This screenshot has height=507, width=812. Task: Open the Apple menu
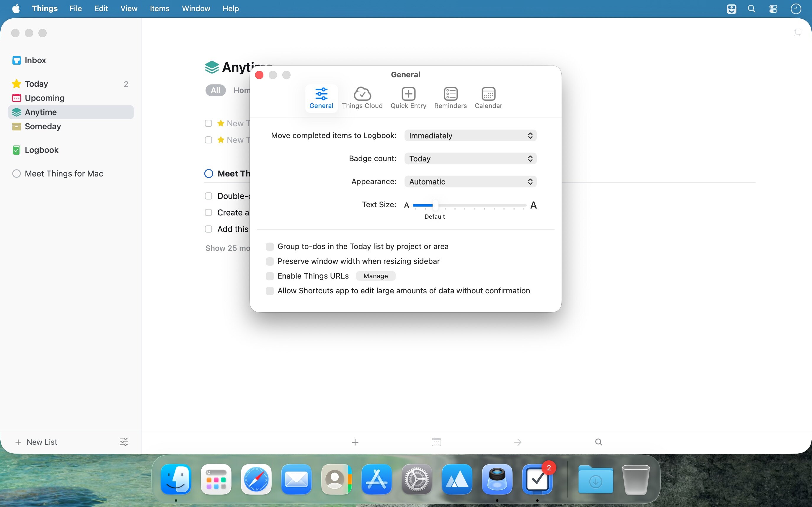(x=16, y=8)
